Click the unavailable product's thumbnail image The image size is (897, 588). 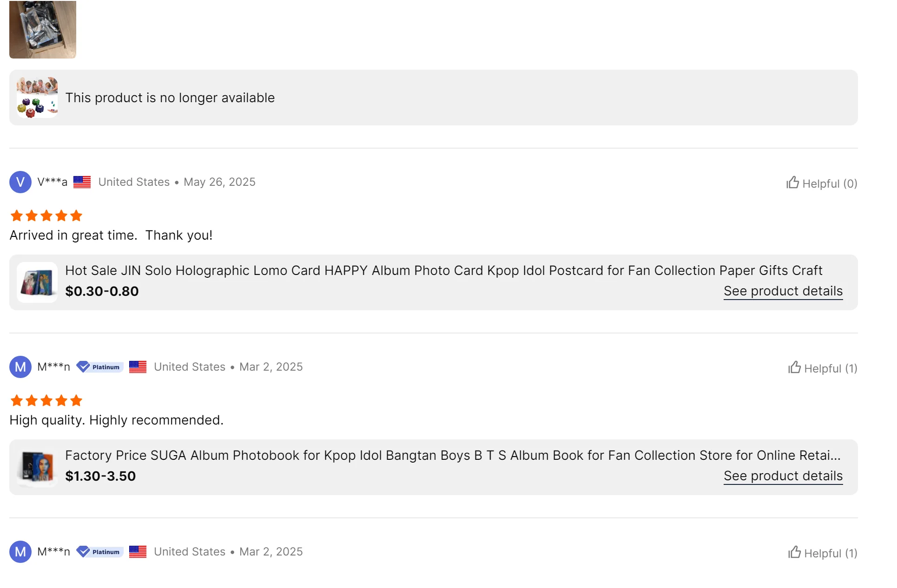tap(37, 98)
